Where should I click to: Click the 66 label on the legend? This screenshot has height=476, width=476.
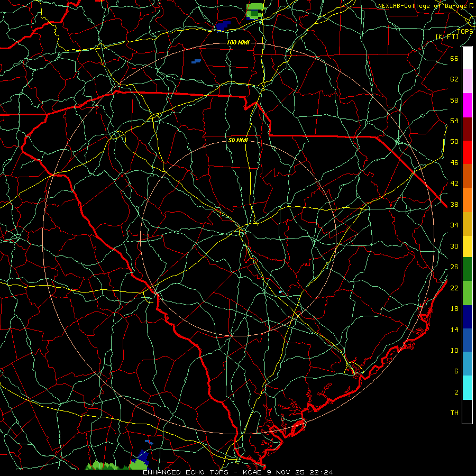tap(454, 58)
